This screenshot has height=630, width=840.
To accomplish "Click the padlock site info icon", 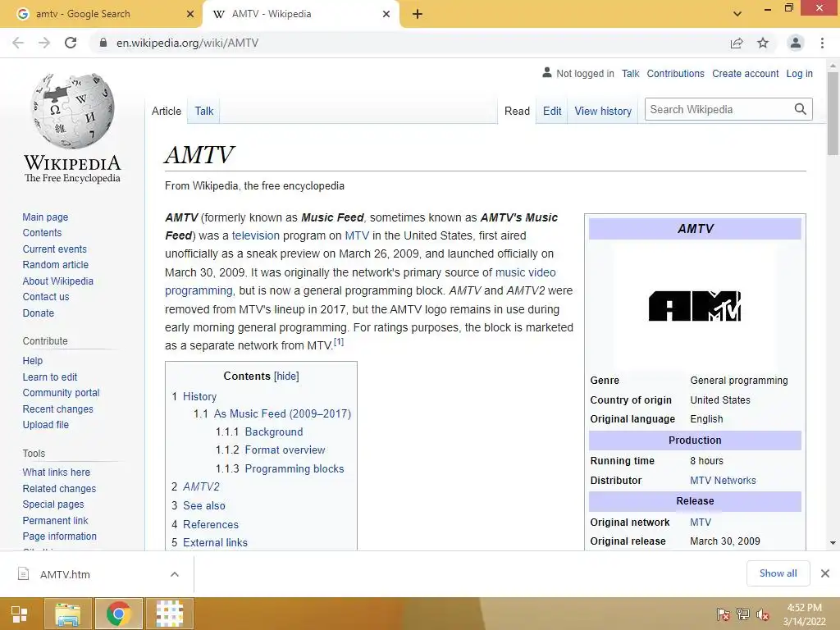I will point(103,43).
